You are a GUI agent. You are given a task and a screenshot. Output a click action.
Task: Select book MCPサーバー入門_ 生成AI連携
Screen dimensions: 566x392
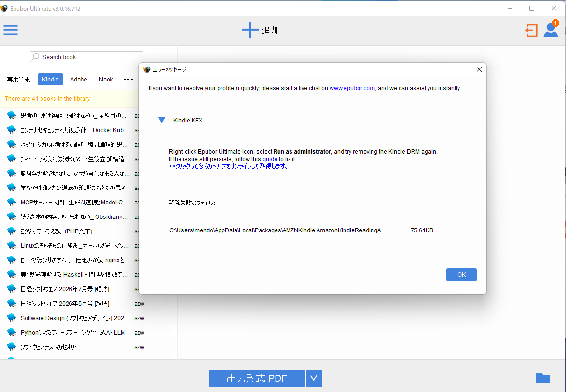74,202
